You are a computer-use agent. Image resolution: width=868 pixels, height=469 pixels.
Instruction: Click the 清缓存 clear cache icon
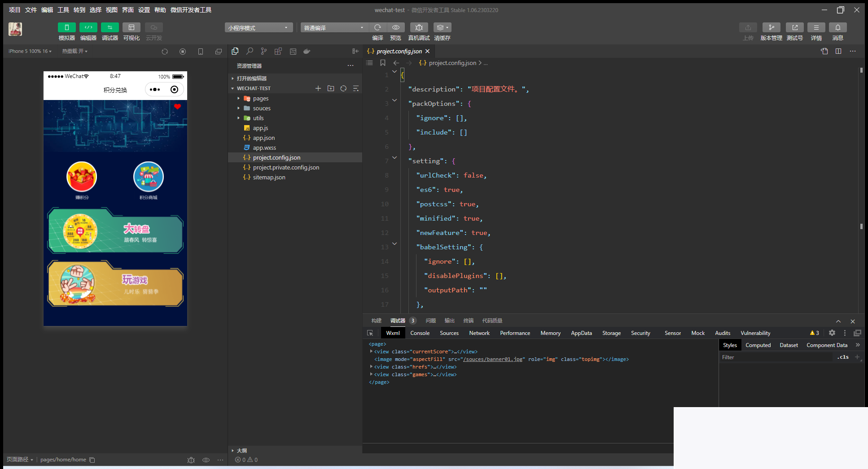(442, 28)
